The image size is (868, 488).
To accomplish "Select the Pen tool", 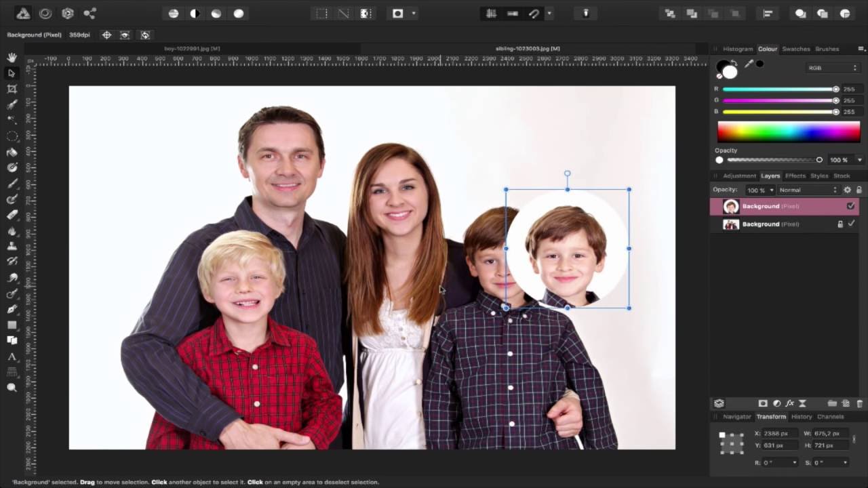I will coord(12,309).
